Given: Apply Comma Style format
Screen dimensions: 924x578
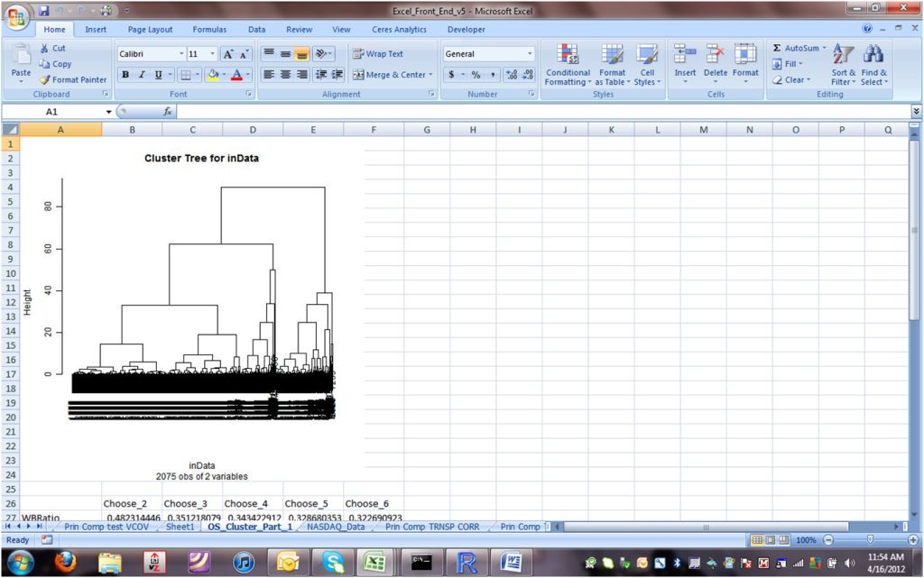Looking at the screenshot, I should (492, 75).
